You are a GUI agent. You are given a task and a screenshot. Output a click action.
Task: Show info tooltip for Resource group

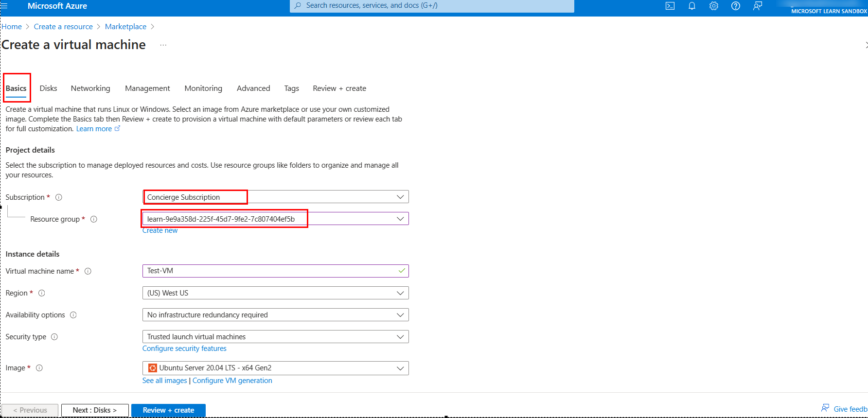[94, 219]
